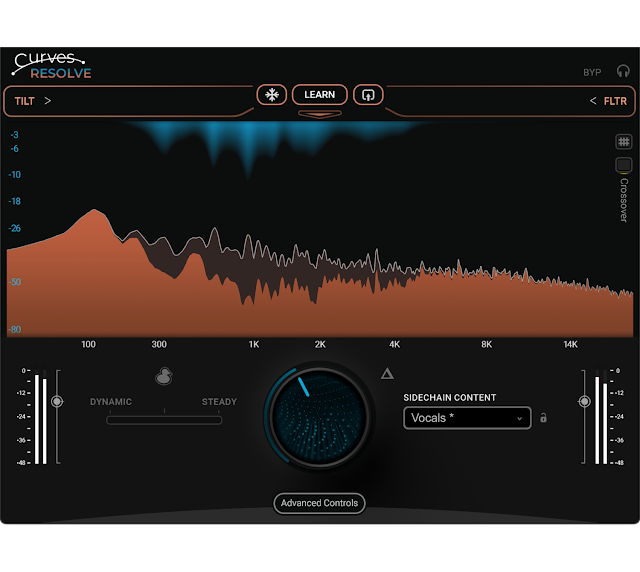
Task: Click the input level fader handle
Action: tap(57, 401)
